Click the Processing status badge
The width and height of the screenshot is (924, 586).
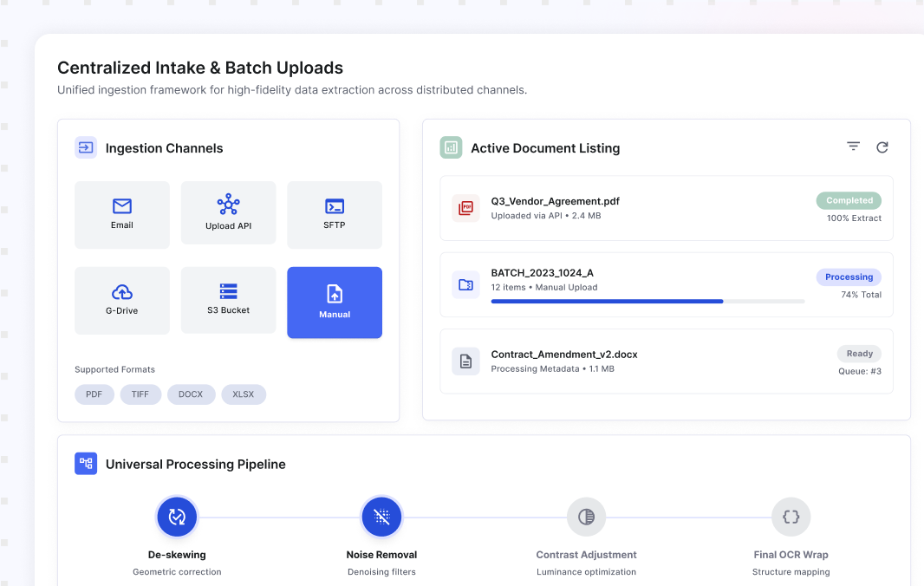[x=849, y=277]
